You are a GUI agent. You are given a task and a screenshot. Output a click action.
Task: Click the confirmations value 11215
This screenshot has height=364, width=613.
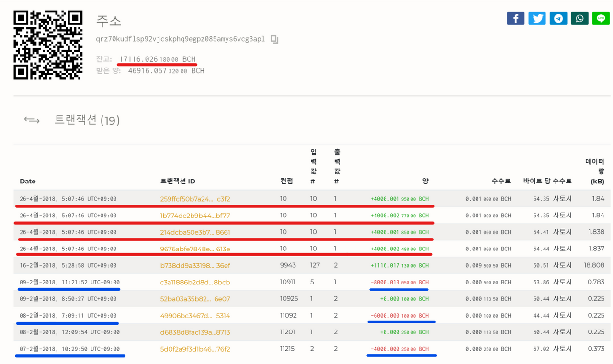287,349
